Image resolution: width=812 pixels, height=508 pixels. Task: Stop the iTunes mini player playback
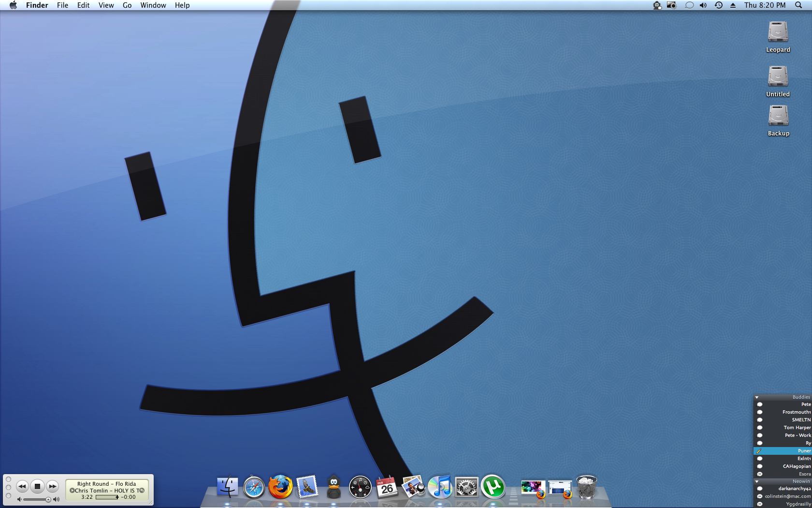point(37,486)
